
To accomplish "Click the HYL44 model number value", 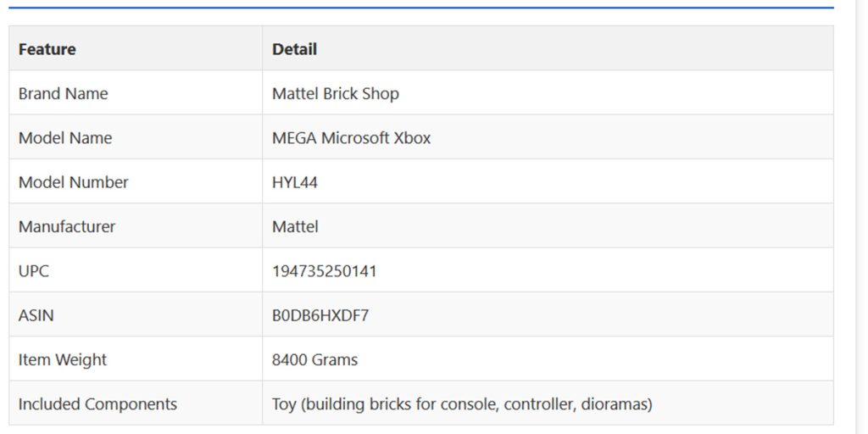I will (x=294, y=182).
